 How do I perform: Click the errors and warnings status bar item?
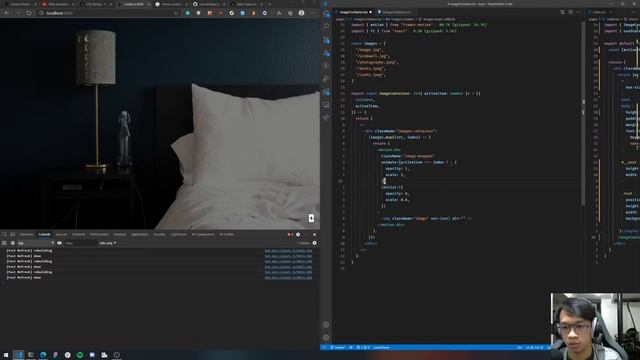(x=363, y=348)
